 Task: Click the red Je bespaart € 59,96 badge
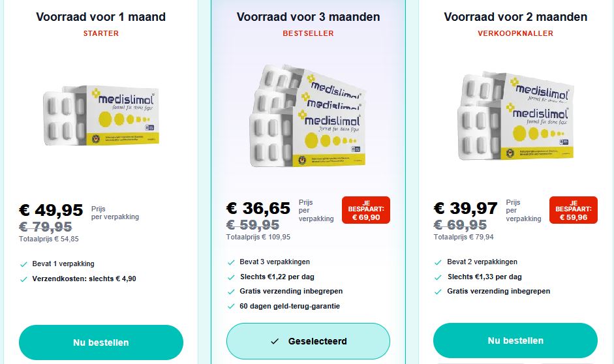[573, 210]
